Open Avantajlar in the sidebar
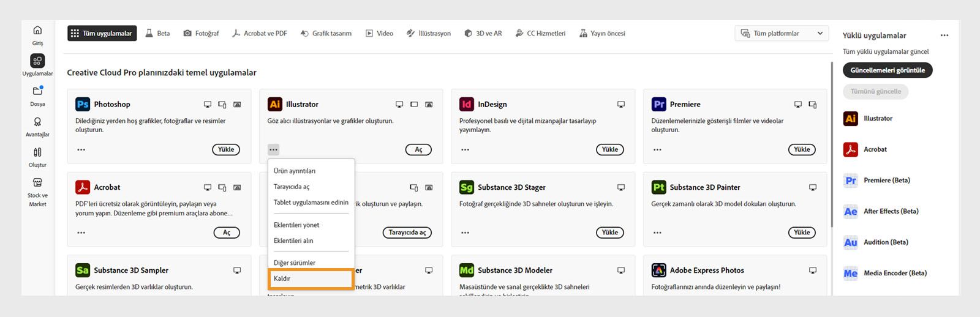This screenshot has height=317, width=980. click(37, 127)
